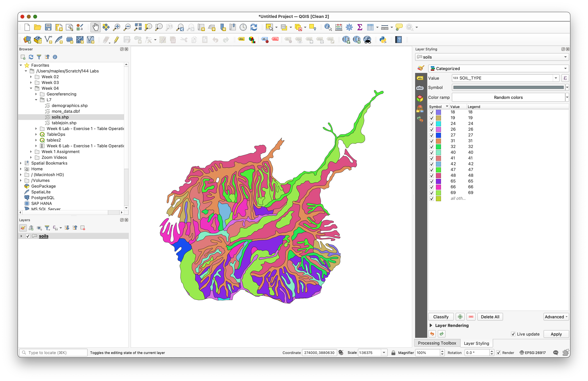Click the Zoom Full extent icon
Viewport: 588px width, 381px height.
[x=138, y=27]
